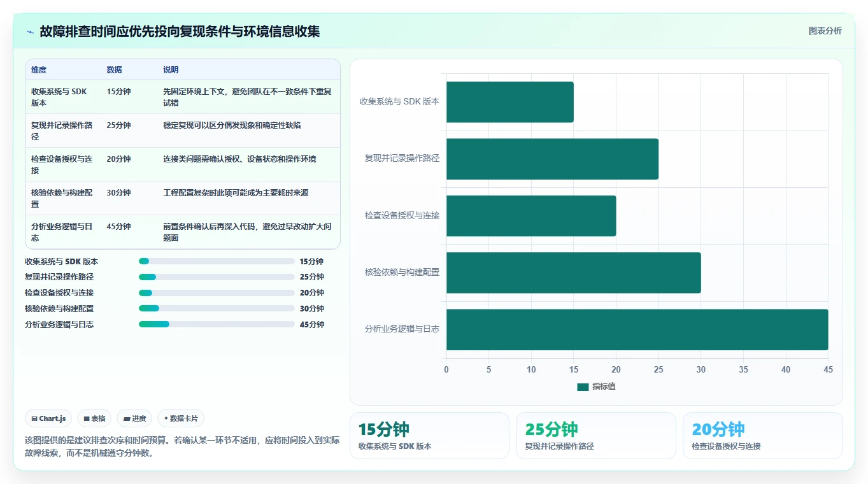The width and height of the screenshot is (868, 484).
Task: Click description starting 前置条件确认后再深入代码
Action: click(x=248, y=232)
